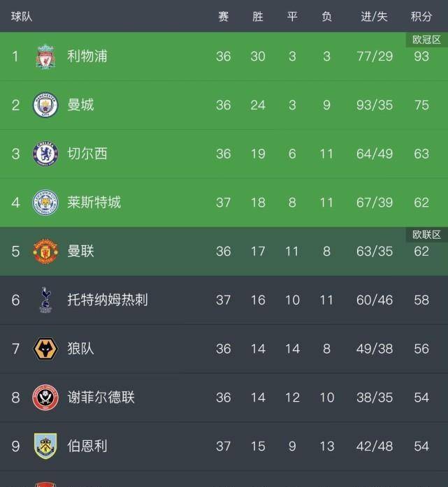Screen dimensions: 448x487
Task: Click the Tottenham Hotspur club crest
Action: pyautogui.click(x=46, y=300)
